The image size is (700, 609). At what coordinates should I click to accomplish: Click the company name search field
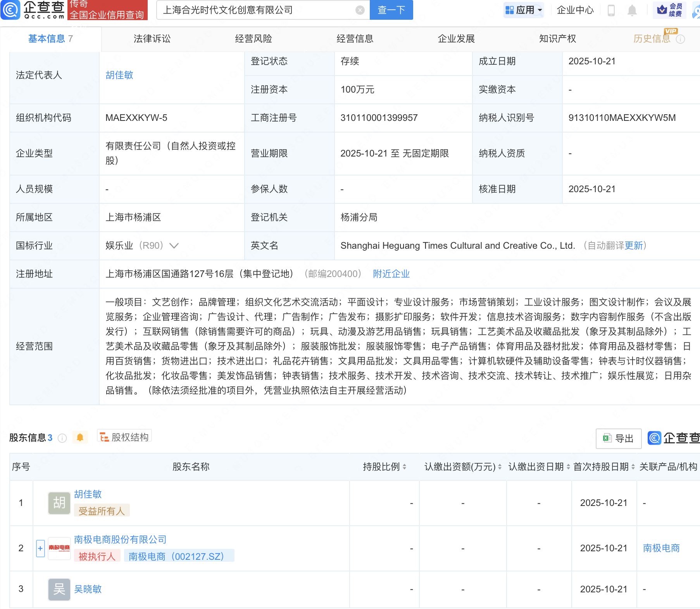pyautogui.click(x=256, y=10)
